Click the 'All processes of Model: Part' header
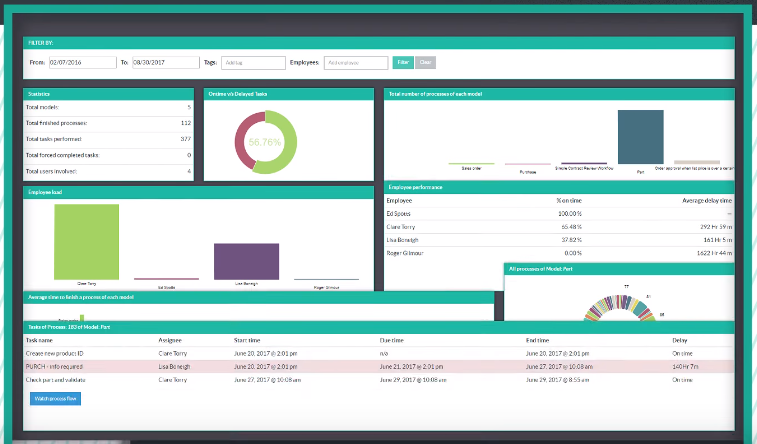Image resolution: width=757 pixels, height=444 pixels. pyautogui.click(x=619, y=269)
